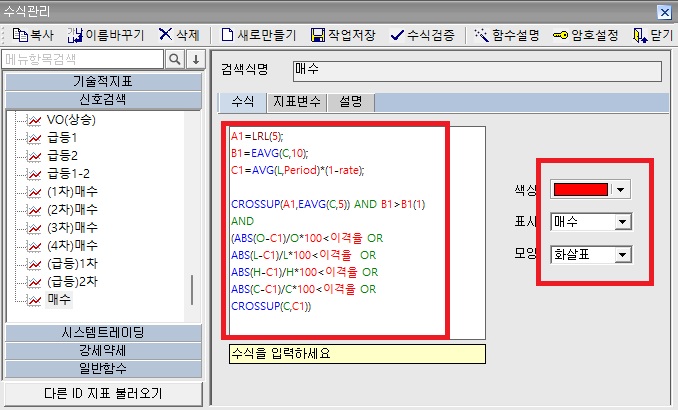Click 닫기 door icon in toolbar
678x410 pixels.
pyautogui.click(x=640, y=35)
